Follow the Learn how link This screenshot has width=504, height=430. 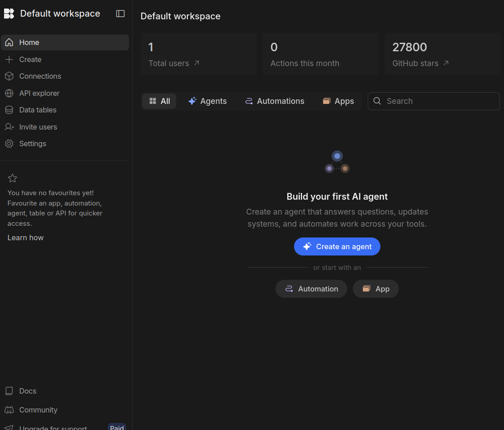pos(26,237)
